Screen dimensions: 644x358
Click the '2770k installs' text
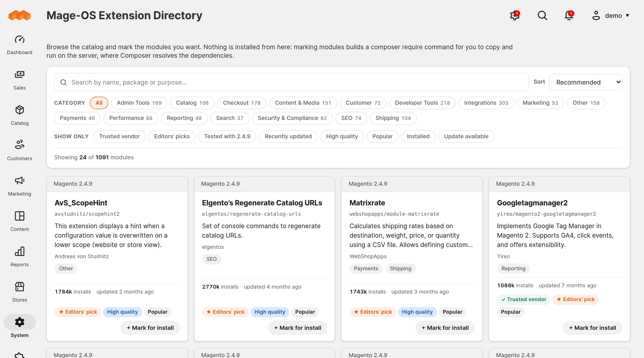point(220,287)
